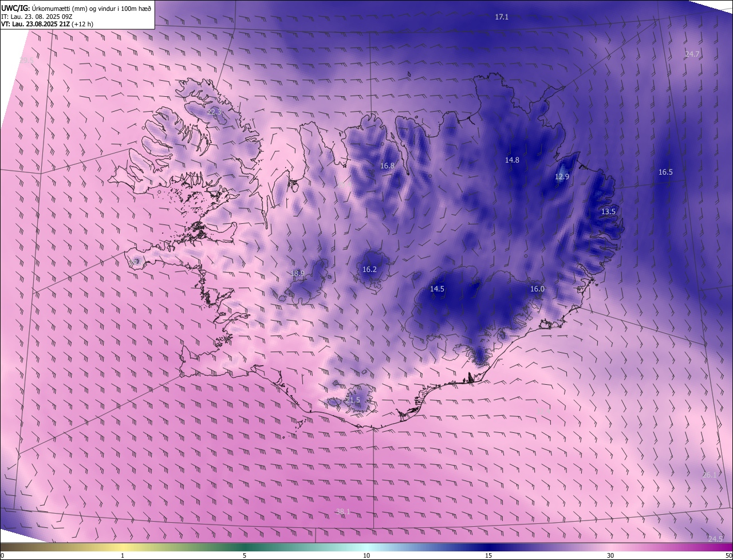
Task: Click the title 'Úrkomumætti (mm) og vindur í 100m hæð'
Action: 91,7
